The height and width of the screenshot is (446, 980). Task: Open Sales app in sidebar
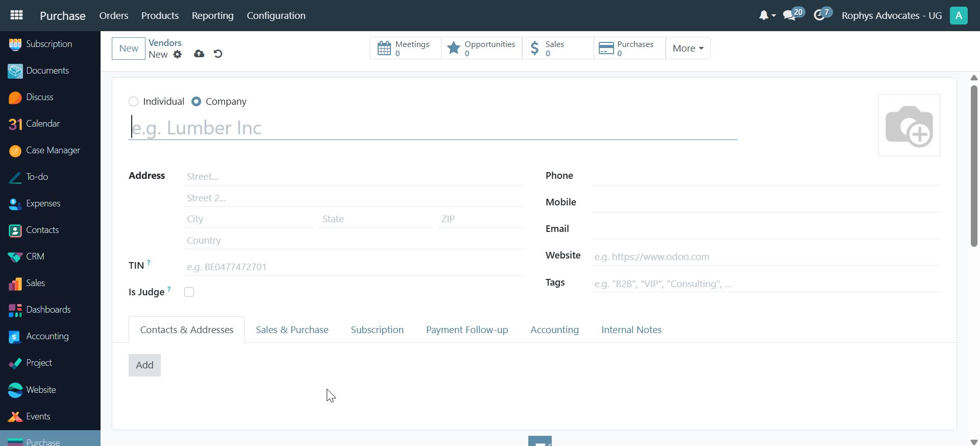[50, 283]
